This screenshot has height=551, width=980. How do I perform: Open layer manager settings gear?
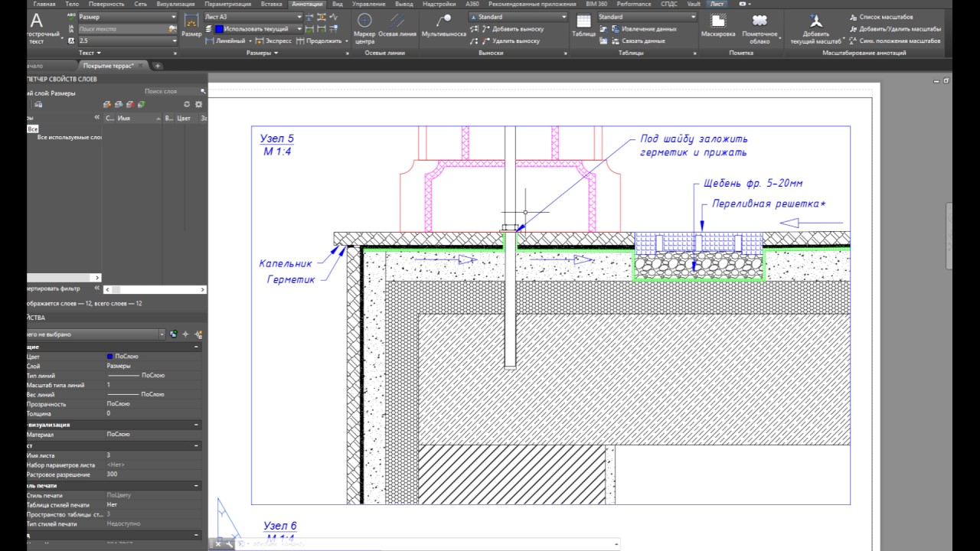point(198,104)
